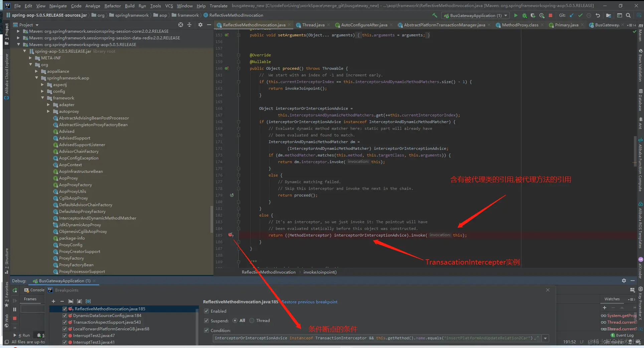
Task: Stop the application with the red square
Action: [550, 15]
